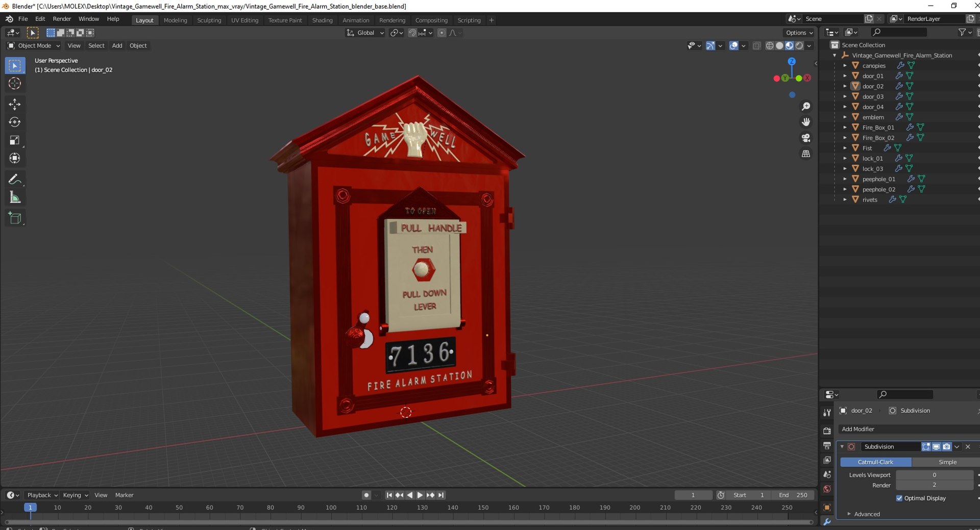Open the Global orientation dropdown
Viewport: 980px width, 530px height.
click(365, 33)
